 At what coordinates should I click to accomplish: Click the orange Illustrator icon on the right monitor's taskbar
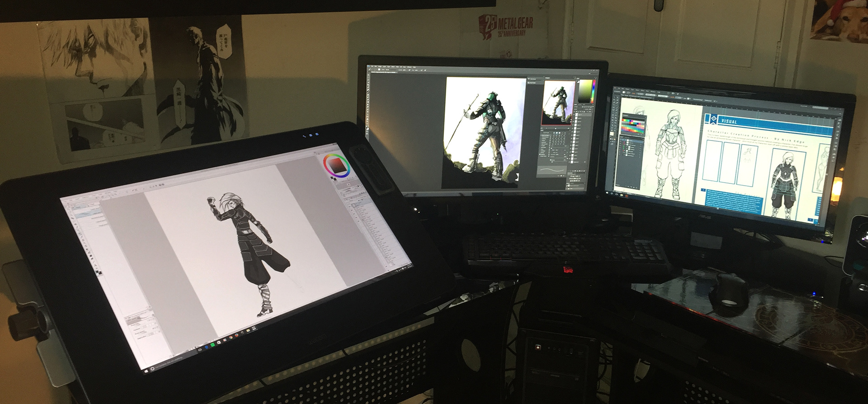(x=627, y=196)
